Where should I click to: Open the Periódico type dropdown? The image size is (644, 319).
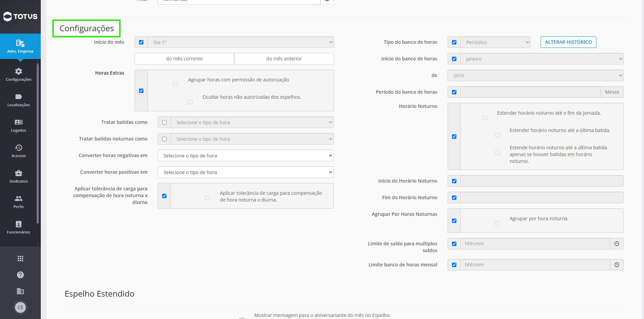pyautogui.click(x=495, y=42)
